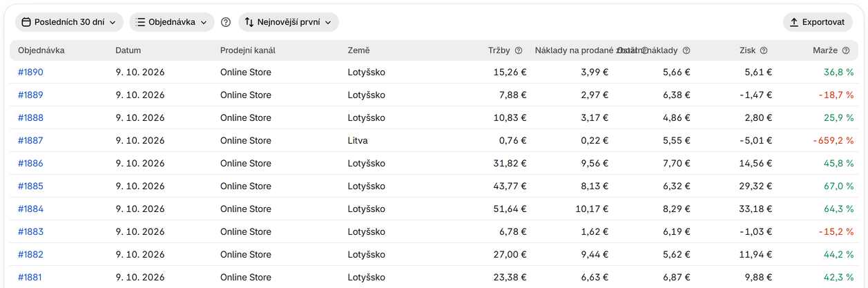
Task: Open the Objednávka grouping dropdown
Action: pyautogui.click(x=171, y=22)
